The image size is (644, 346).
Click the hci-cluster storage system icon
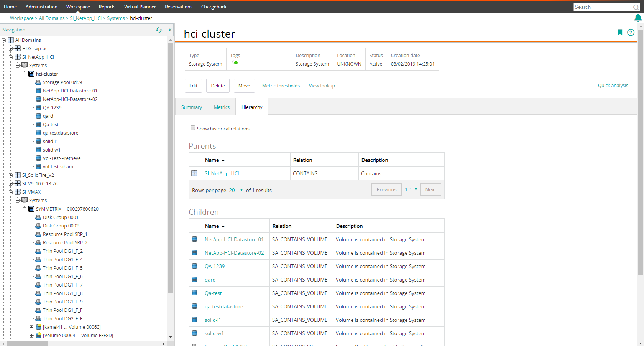coord(31,74)
